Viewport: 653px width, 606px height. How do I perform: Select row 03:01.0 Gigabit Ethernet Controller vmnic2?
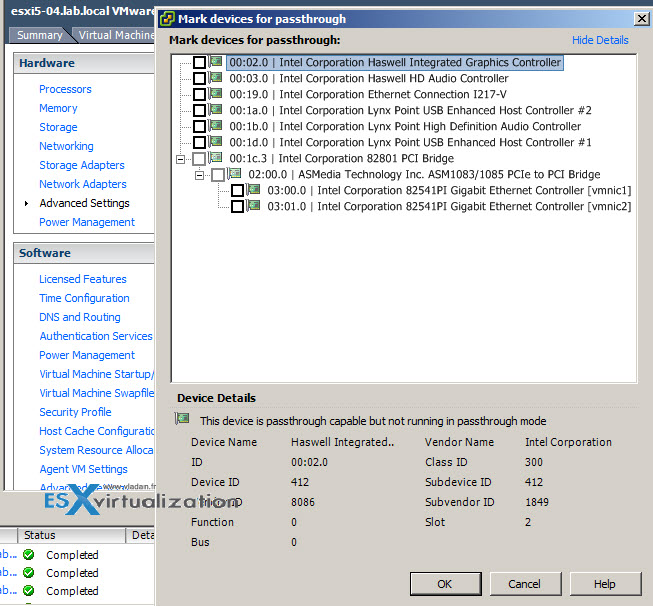449,207
